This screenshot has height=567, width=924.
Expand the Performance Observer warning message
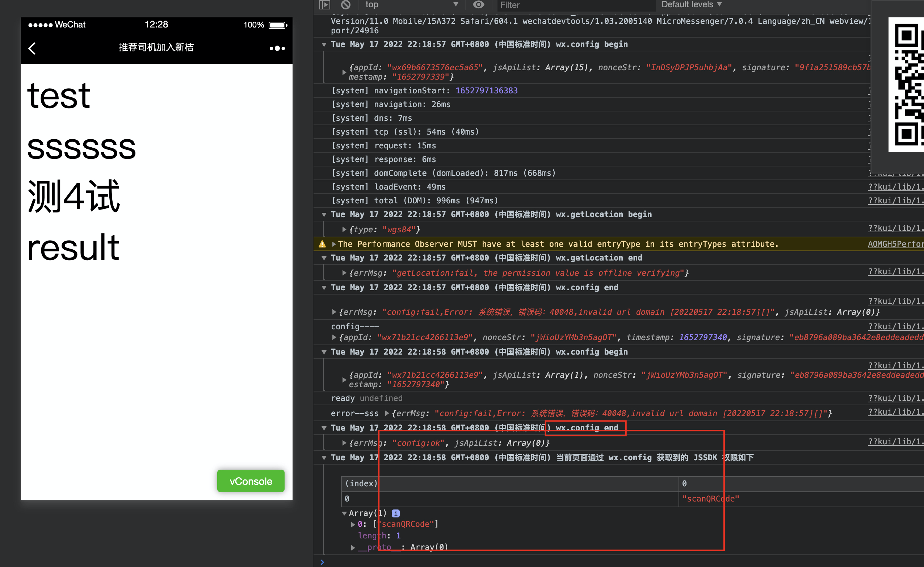[334, 244]
